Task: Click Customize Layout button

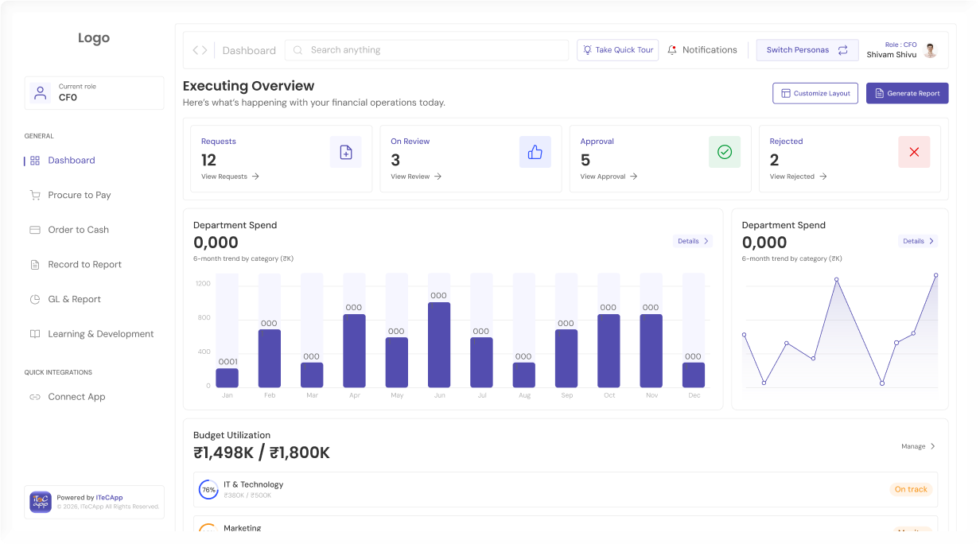Action: [815, 93]
